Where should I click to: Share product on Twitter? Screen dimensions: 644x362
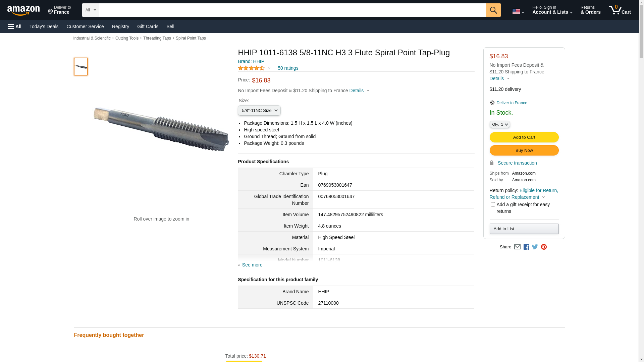(x=535, y=247)
